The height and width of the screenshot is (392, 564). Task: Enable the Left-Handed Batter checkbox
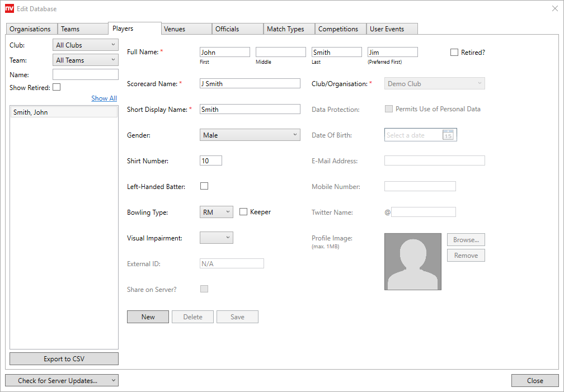coord(204,186)
